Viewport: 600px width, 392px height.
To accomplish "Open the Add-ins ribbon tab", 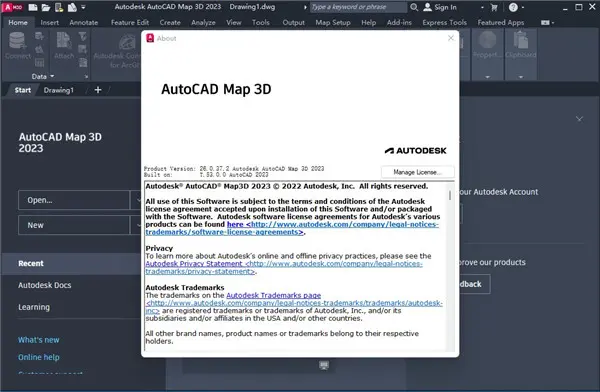I will [399, 23].
